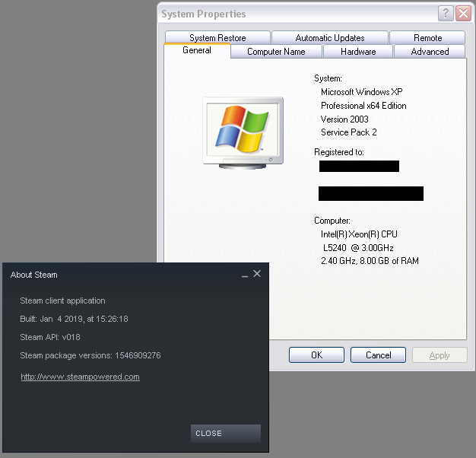Click OK in System Properties
Image resolution: width=476 pixels, height=458 pixels.
pos(316,355)
